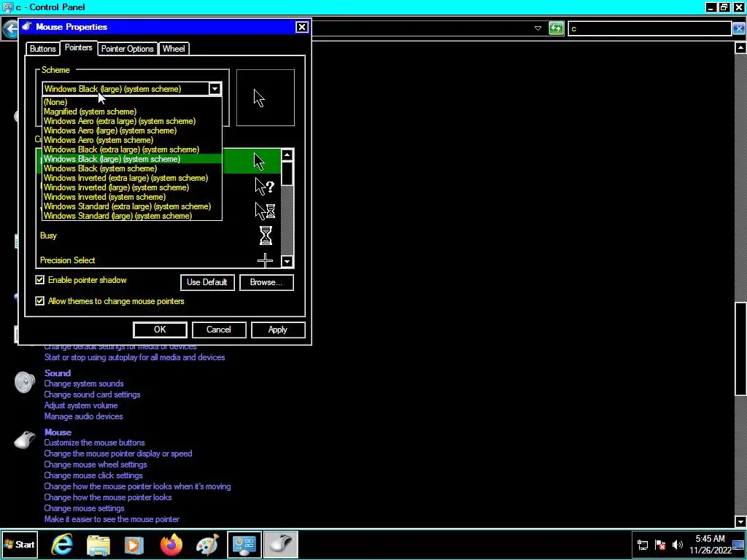Click the Help Select pointer icon
This screenshot has width=747, height=560.
(x=264, y=186)
